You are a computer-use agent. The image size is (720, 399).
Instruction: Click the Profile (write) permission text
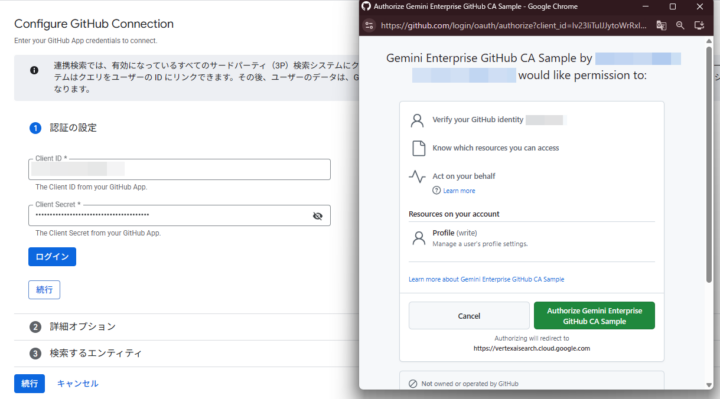[x=455, y=233]
